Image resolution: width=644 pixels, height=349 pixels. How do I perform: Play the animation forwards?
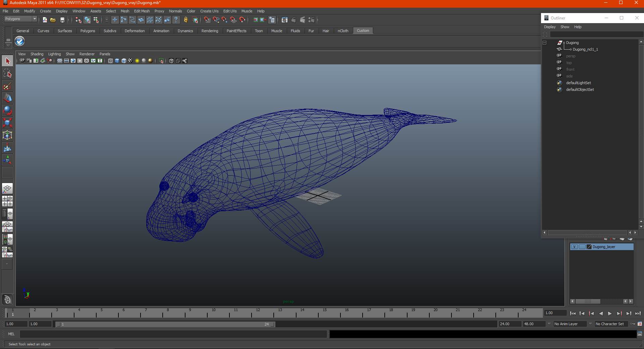(x=610, y=313)
